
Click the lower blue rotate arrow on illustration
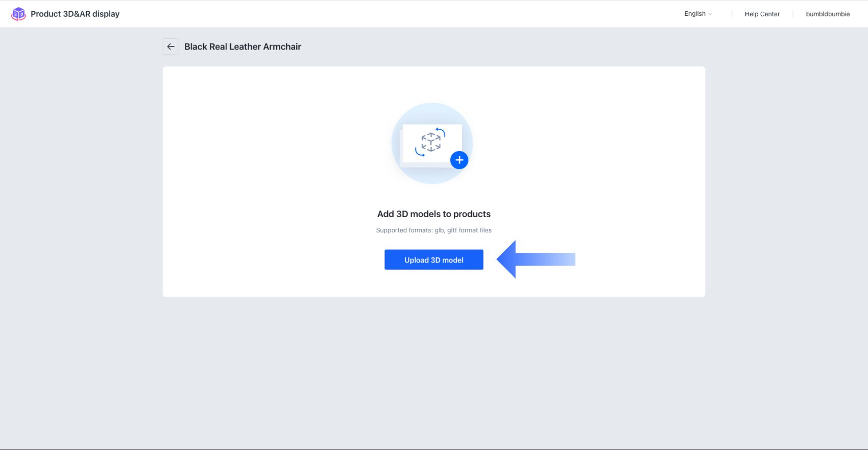pos(420,152)
